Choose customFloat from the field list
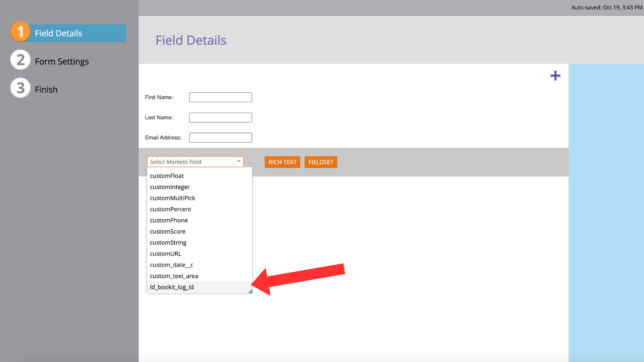The width and height of the screenshot is (644, 362). point(167,176)
